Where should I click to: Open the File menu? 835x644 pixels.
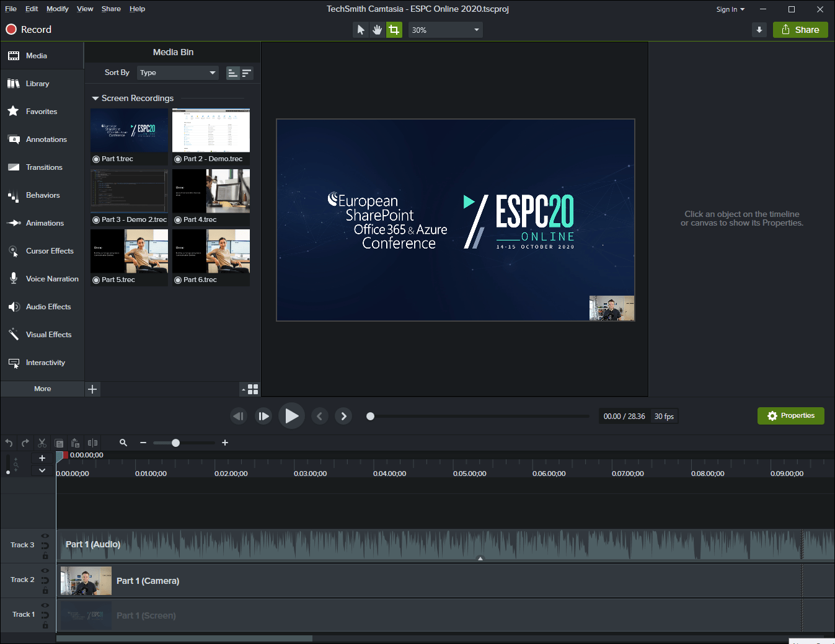click(11, 9)
